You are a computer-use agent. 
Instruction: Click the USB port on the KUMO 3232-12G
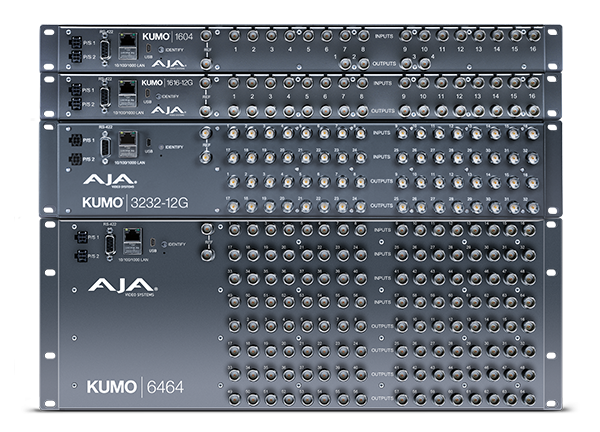(x=148, y=142)
